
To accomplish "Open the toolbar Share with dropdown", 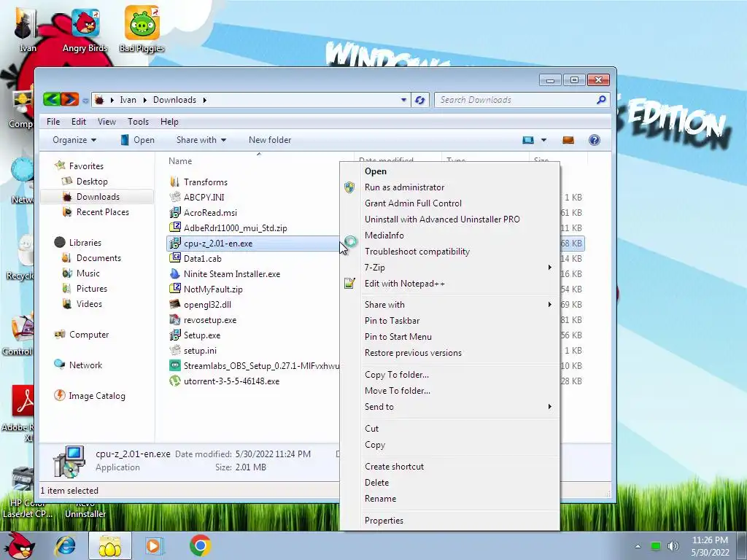I will pos(201,140).
